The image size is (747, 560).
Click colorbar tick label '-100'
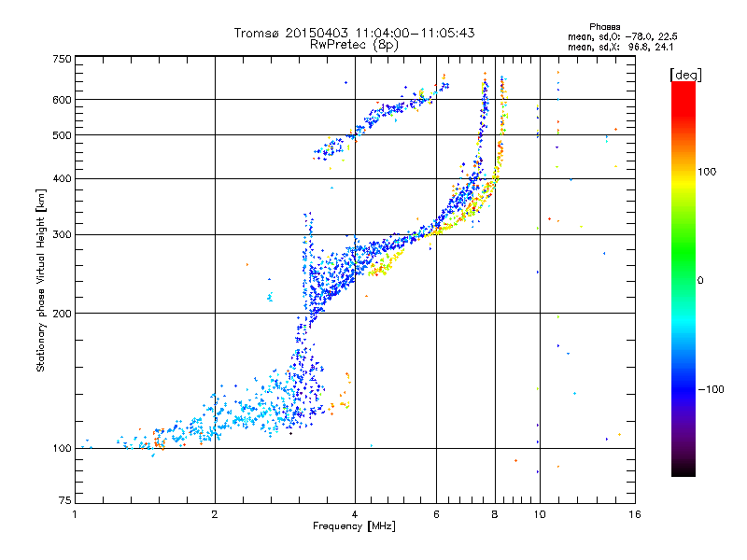coord(711,389)
